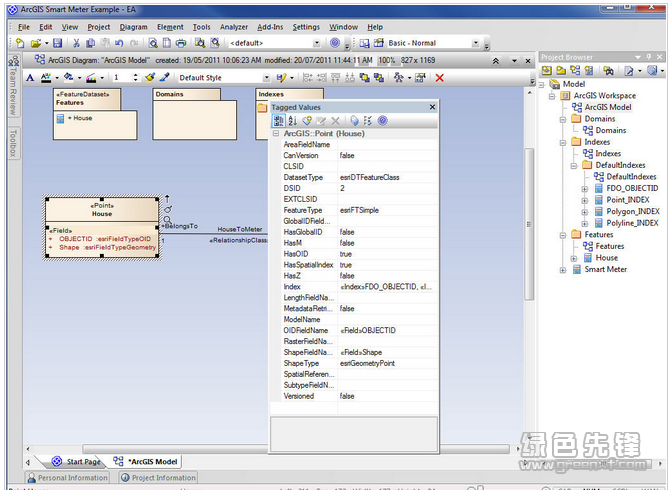
Task: Click New Diagram icon in Project Browser toolbar
Action: (575, 70)
